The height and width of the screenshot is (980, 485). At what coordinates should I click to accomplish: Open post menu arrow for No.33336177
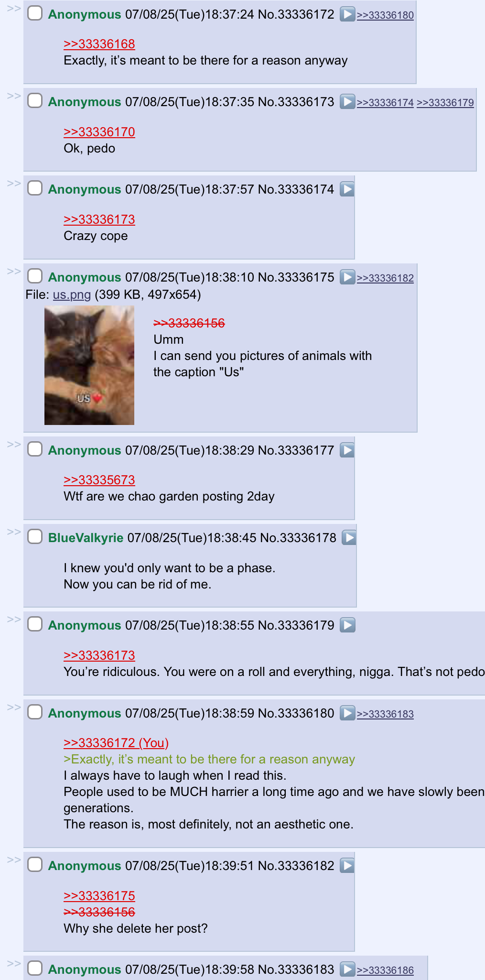click(347, 450)
